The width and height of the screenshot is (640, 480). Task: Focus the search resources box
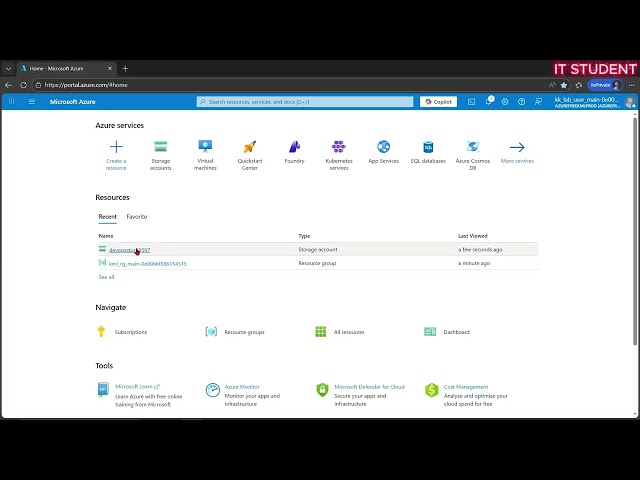click(x=304, y=102)
